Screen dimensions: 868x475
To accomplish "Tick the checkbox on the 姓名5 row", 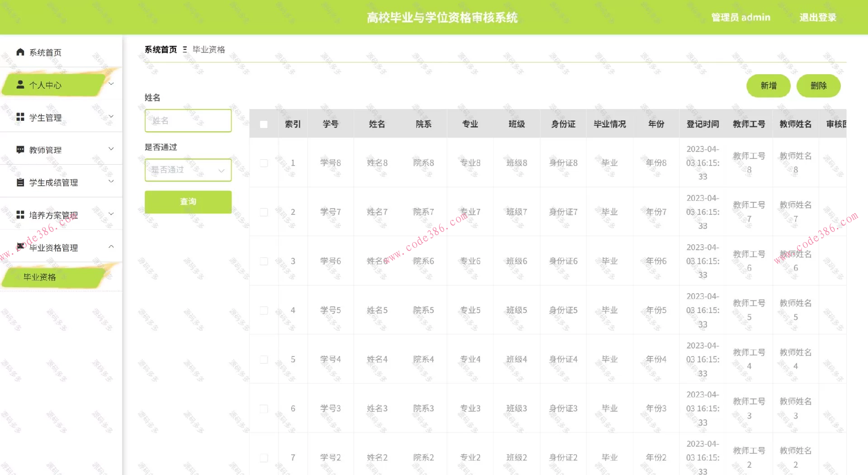I will 264,310.
